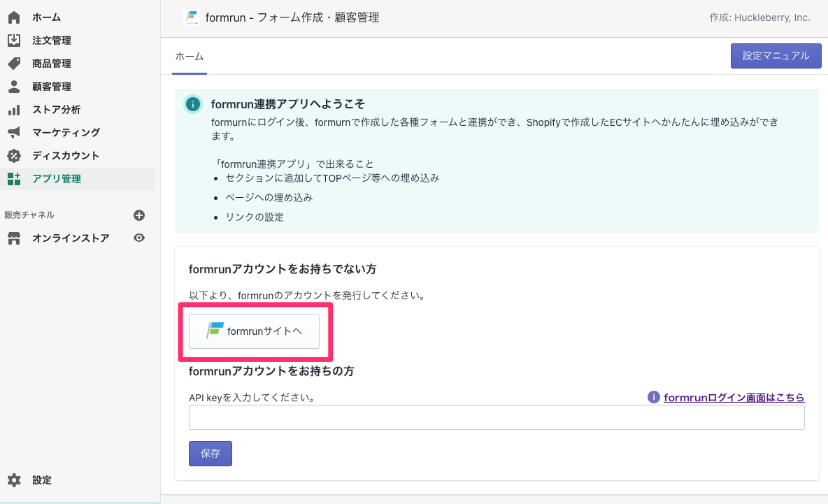Open the formrunログイン画面はこちら link

click(734, 397)
